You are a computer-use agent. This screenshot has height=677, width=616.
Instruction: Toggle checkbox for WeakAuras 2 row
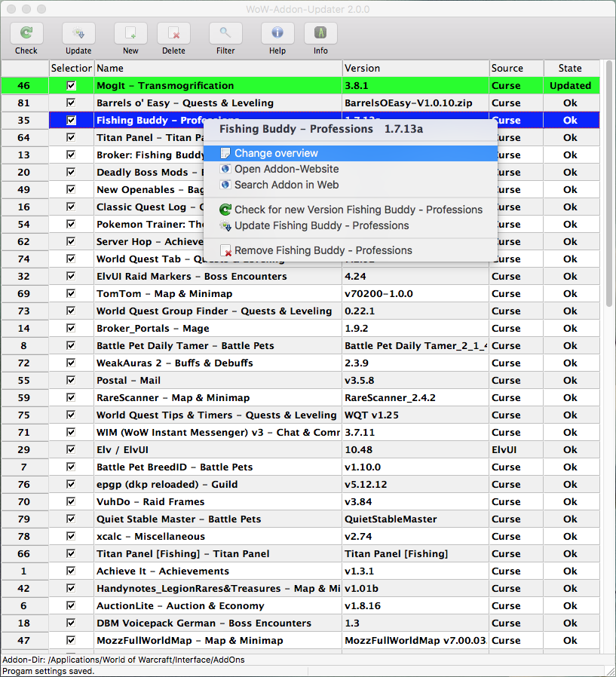pyautogui.click(x=71, y=363)
